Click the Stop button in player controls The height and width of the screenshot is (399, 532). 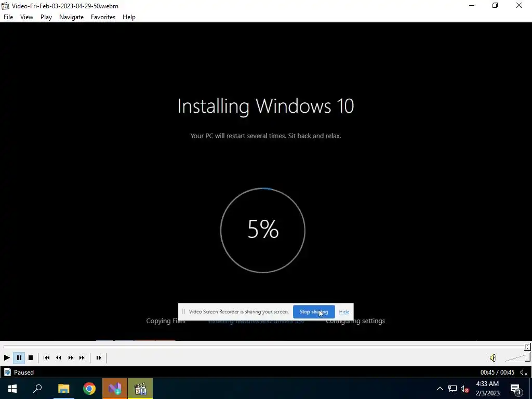(x=31, y=357)
